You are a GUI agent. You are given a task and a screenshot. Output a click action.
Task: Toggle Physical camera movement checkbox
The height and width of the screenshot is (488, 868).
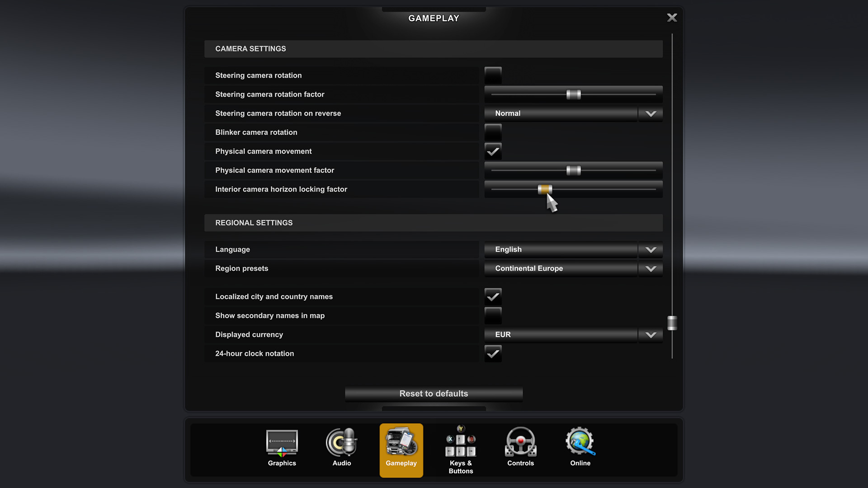coord(493,151)
